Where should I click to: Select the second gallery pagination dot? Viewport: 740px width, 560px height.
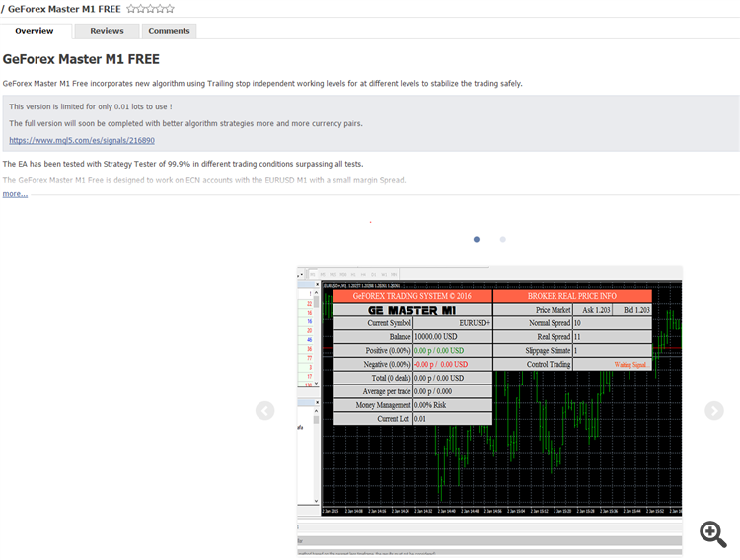coord(502,240)
